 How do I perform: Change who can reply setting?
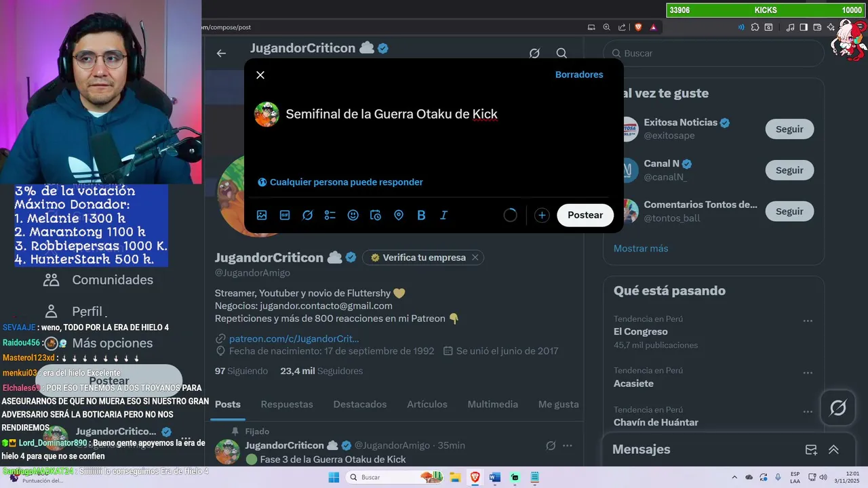coord(340,182)
